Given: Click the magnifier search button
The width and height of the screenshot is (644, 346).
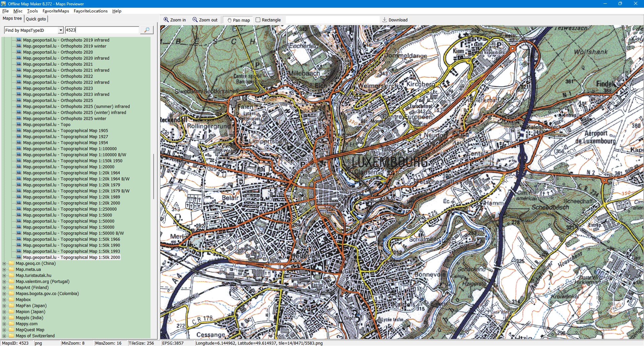Looking at the screenshot, I should click(147, 30).
